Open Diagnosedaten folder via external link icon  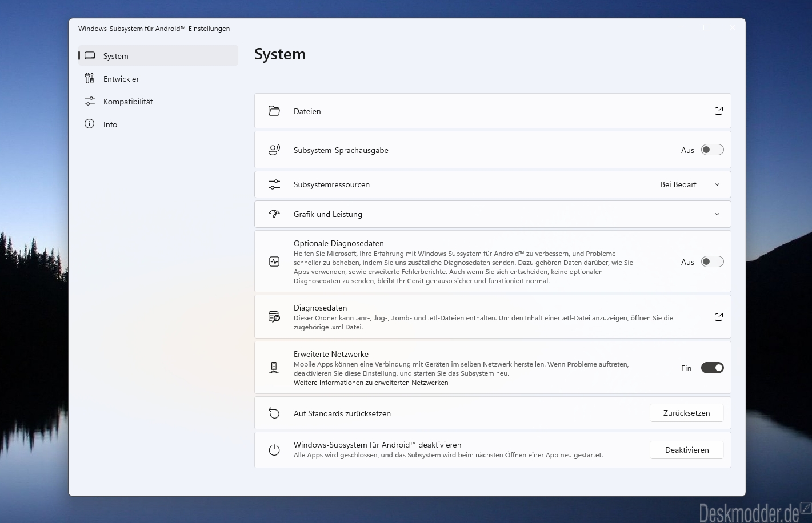pos(718,317)
